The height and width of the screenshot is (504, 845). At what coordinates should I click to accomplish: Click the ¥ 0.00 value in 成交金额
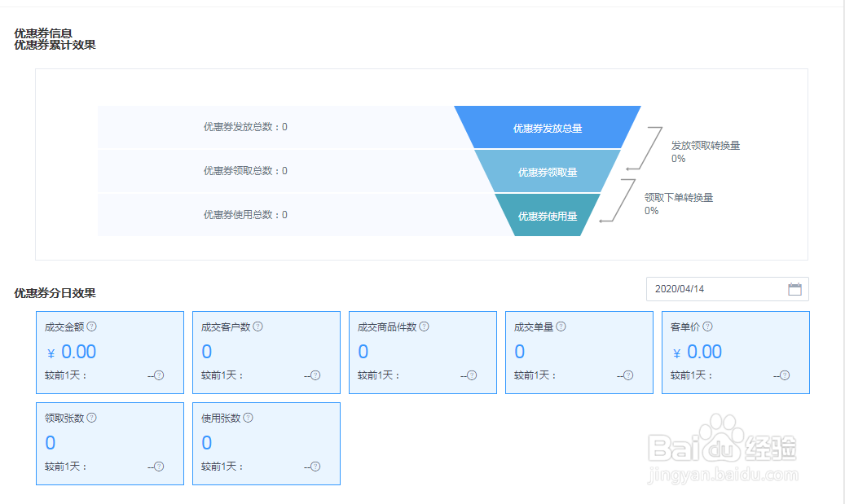pos(72,352)
